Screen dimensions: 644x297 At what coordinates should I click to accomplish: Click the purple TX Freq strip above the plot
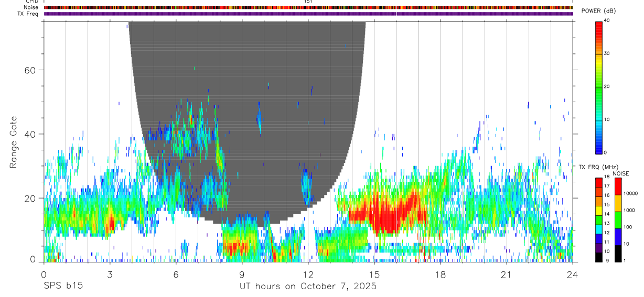[x=308, y=14]
